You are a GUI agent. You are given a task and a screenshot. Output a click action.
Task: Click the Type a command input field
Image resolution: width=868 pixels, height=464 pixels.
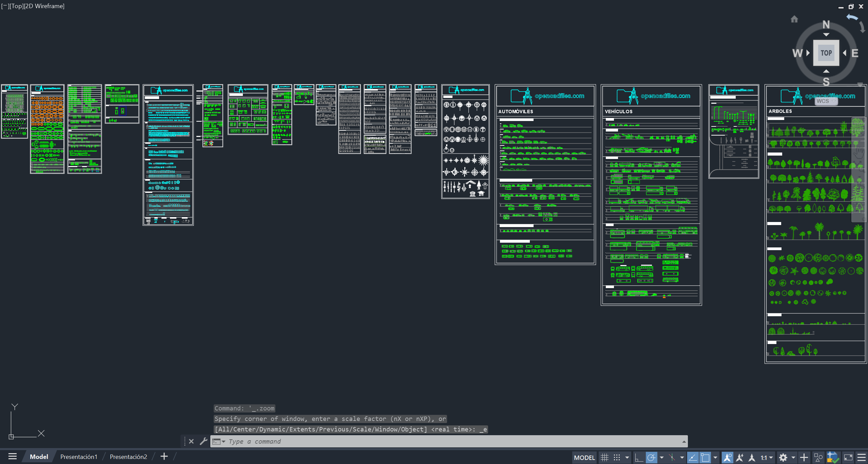point(448,442)
